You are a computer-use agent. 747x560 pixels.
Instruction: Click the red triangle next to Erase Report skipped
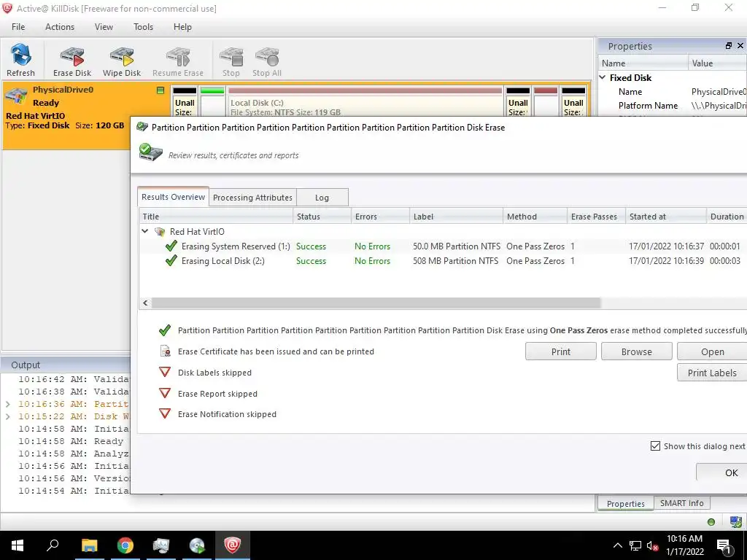click(x=165, y=393)
